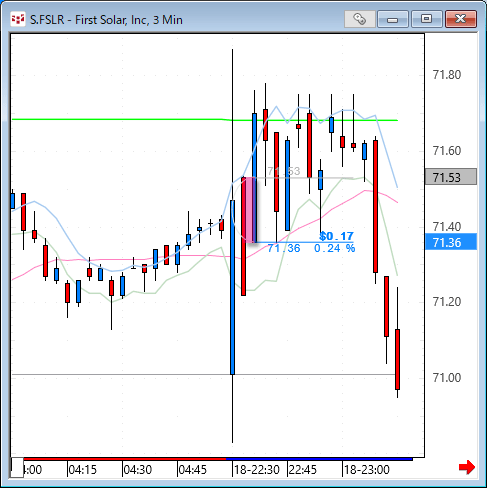This screenshot has height=488, width=487.
Task: Click the blue 71.36 price label
Action: tap(451, 242)
